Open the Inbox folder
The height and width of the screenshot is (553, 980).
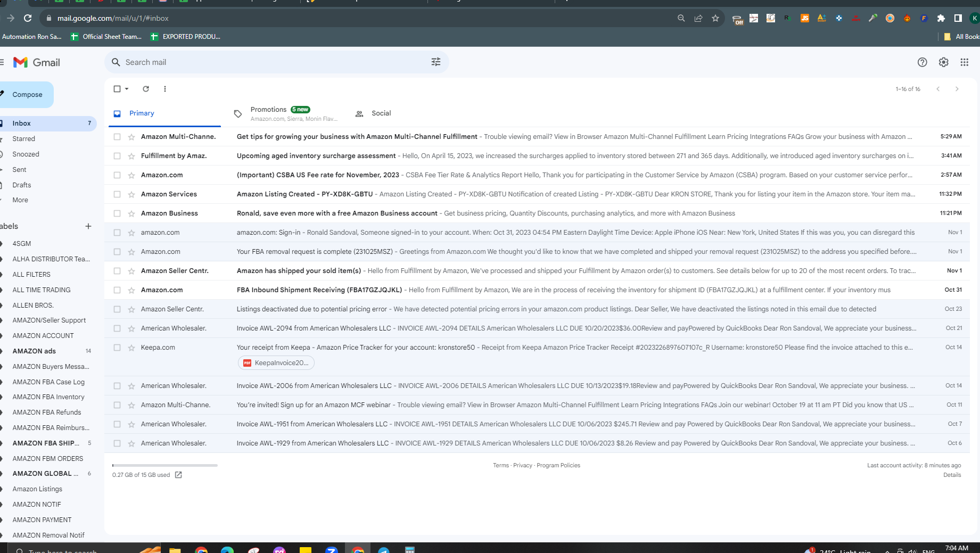coord(48,123)
